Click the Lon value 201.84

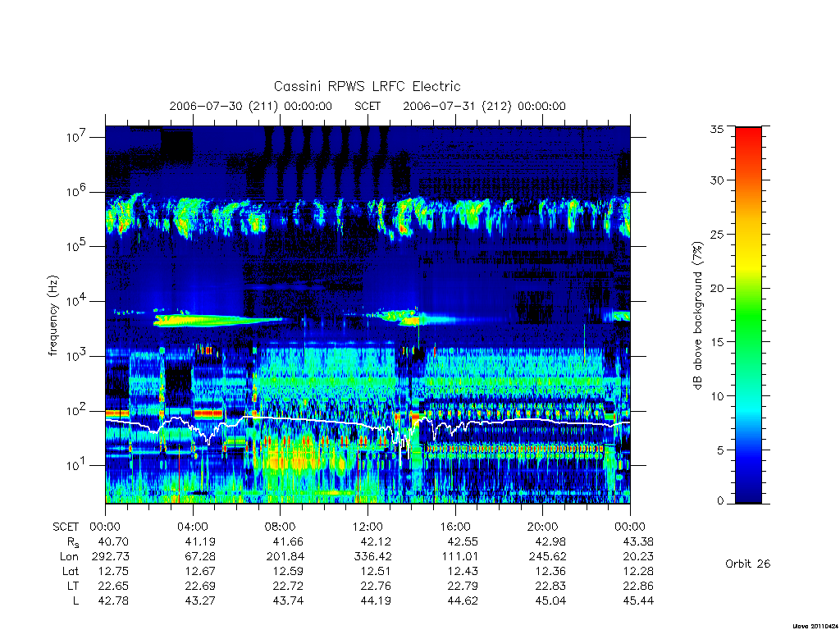(x=285, y=557)
